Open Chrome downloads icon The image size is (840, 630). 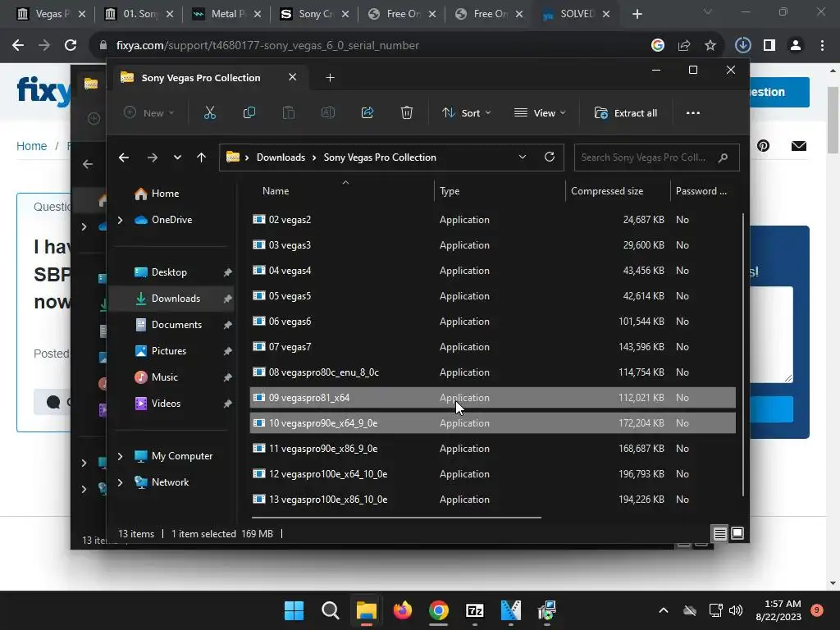tap(742, 46)
